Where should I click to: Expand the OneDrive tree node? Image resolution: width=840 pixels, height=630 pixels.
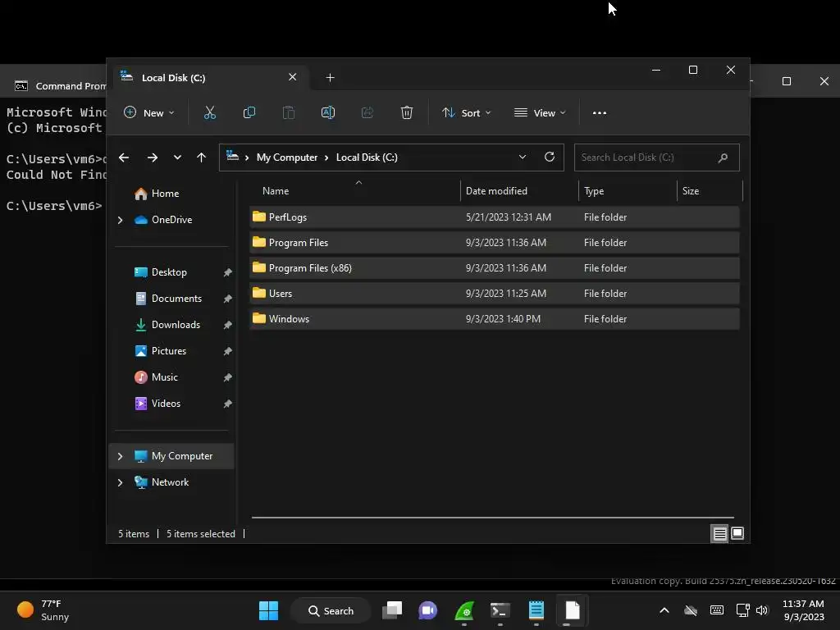coord(120,220)
